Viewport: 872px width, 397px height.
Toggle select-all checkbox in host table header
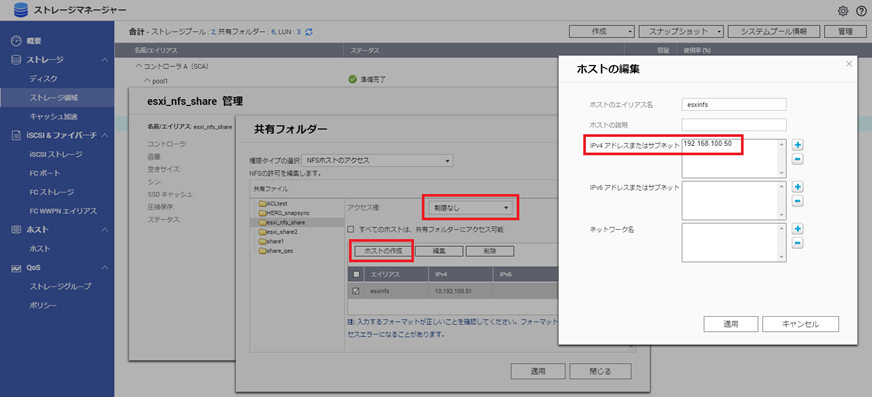[x=356, y=274]
